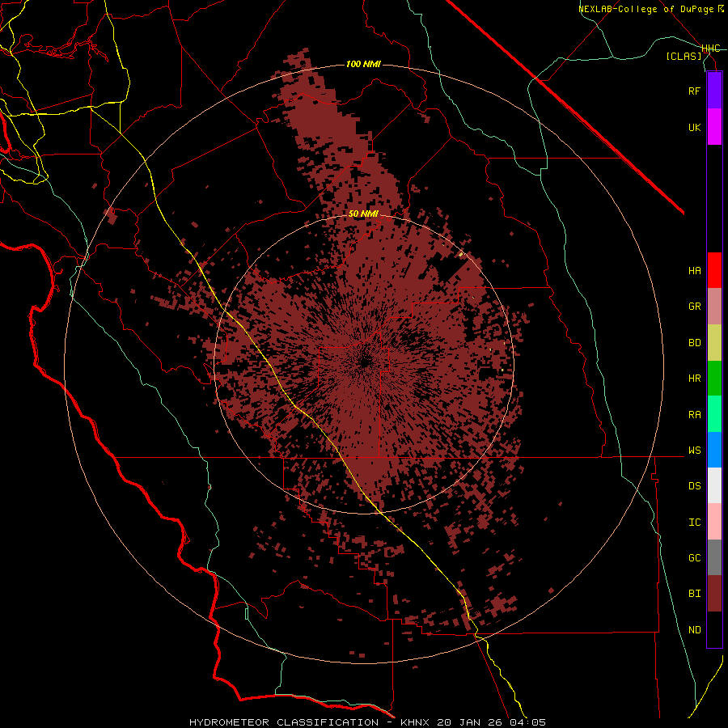This screenshot has height=728, width=728.
Task: Click the BI dark red legend swatch
Action: [x=714, y=594]
